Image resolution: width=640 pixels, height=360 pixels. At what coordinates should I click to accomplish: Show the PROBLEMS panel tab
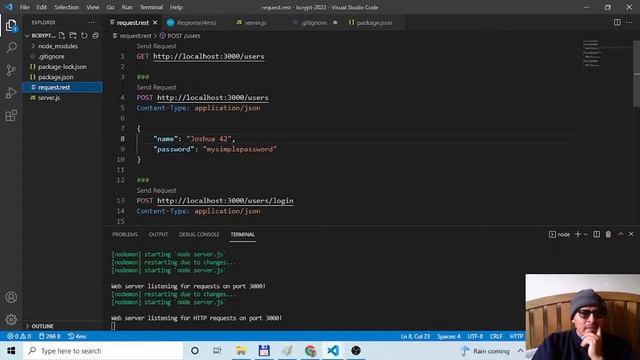[124, 234]
